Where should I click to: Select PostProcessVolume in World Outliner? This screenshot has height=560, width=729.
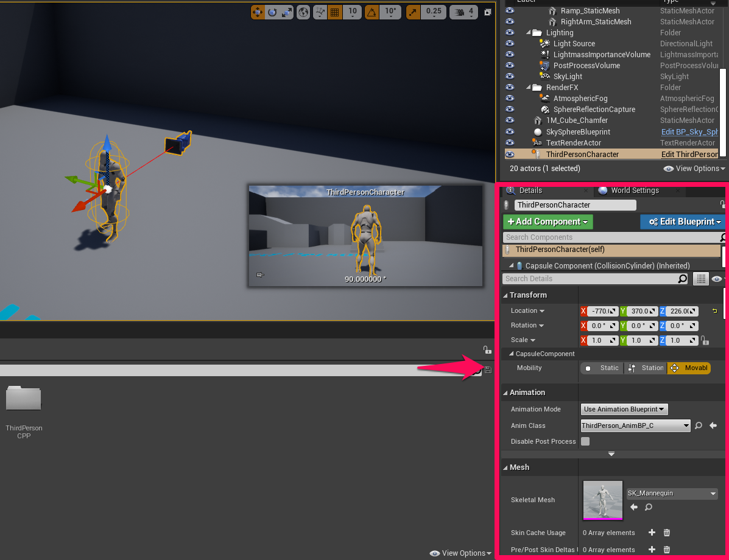pos(586,66)
